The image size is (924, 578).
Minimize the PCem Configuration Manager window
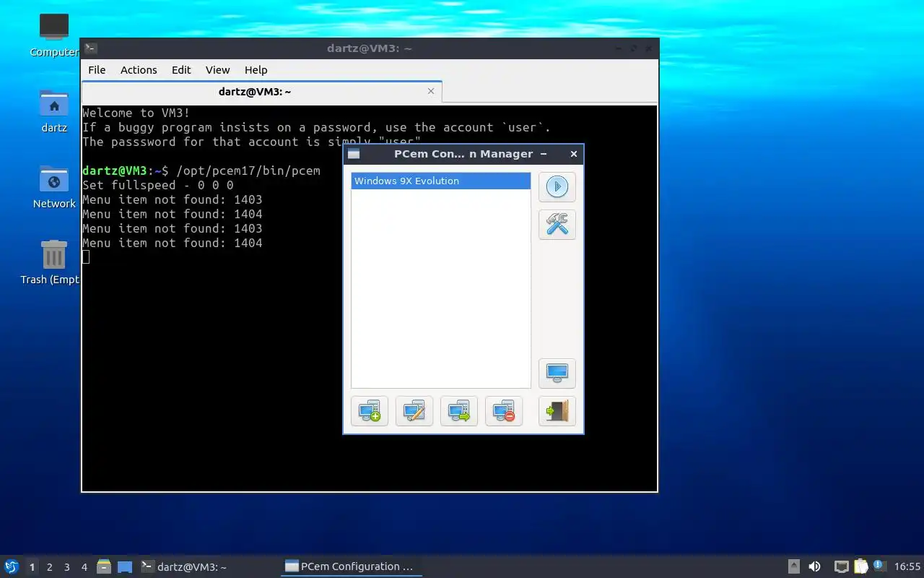point(544,154)
